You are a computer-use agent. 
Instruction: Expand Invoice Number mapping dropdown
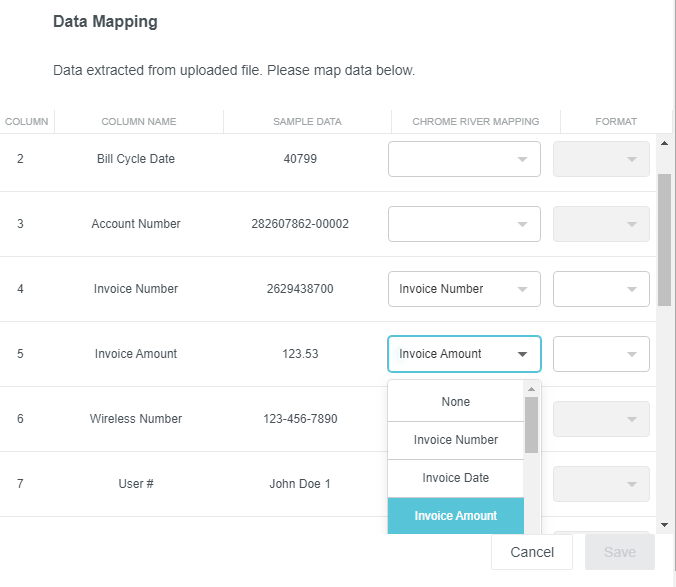click(464, 289)
